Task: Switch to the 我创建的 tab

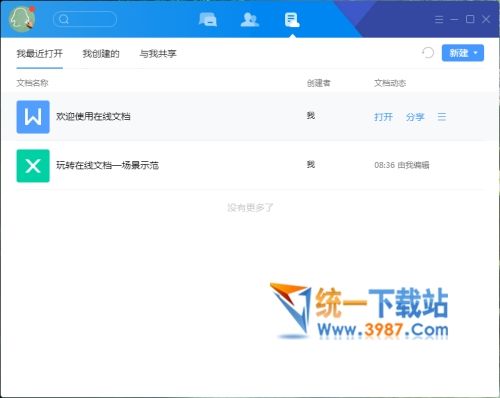Action: [x=101, y=54]
